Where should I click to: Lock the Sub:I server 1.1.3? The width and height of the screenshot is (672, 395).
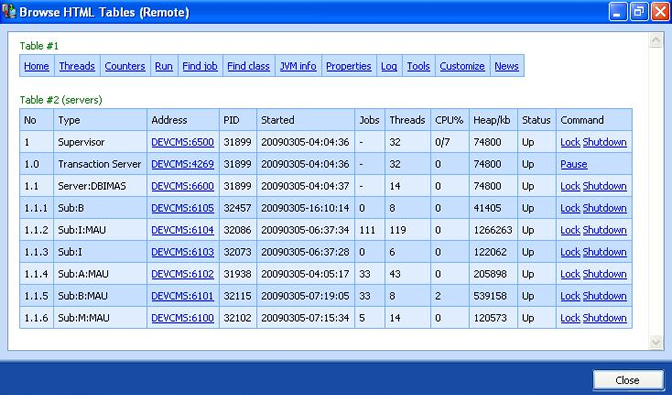point(570,252)
